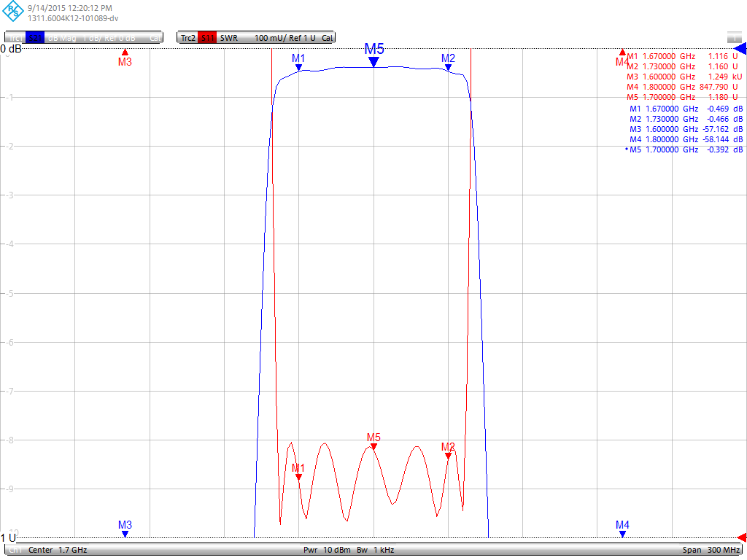Select the red S11 trace color box

(207, 38)
